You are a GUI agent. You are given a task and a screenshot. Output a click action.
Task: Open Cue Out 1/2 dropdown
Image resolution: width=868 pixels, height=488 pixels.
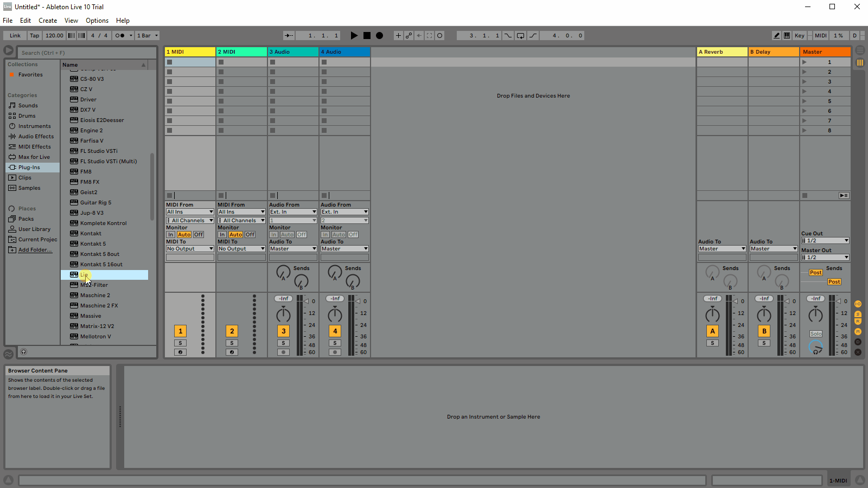[x=825, y=241]
